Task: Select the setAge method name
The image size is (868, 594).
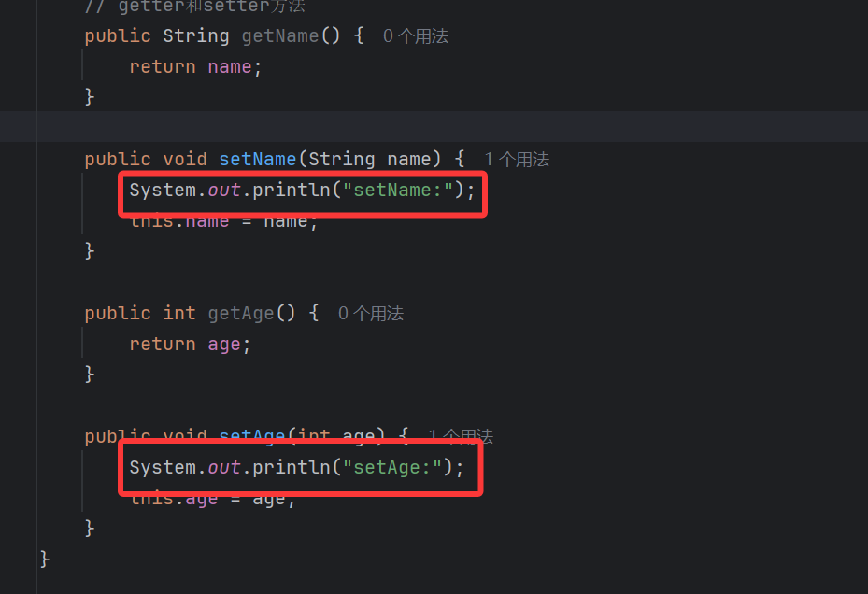Action: pos(251,436)
